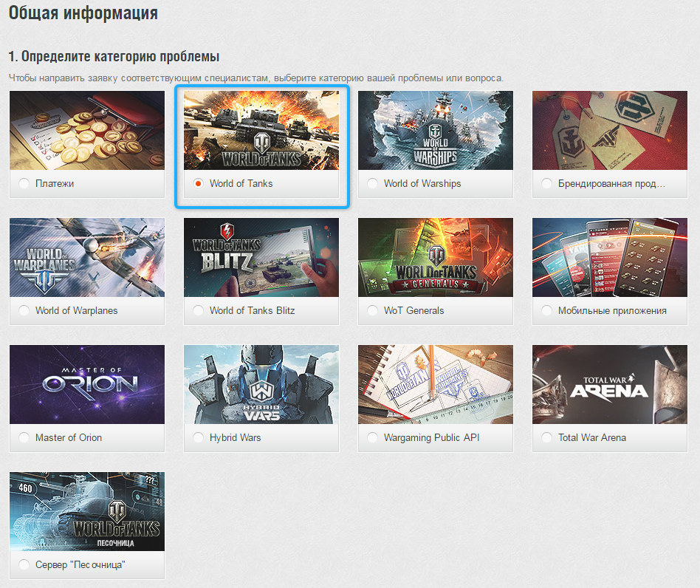700x588 pixels.
Task: Click the World of Tanks battle image
Action: pos(261,130)
